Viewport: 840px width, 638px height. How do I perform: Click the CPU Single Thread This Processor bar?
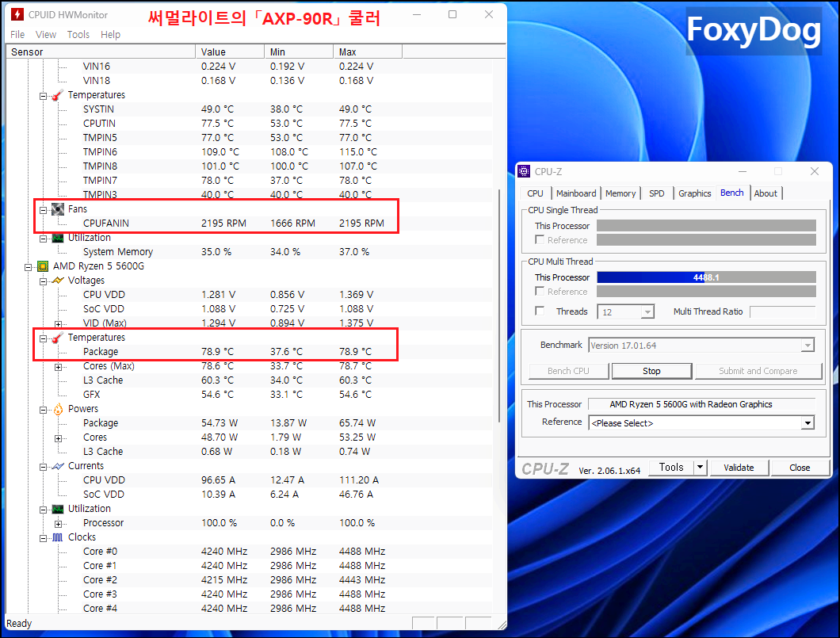point(706,226)
